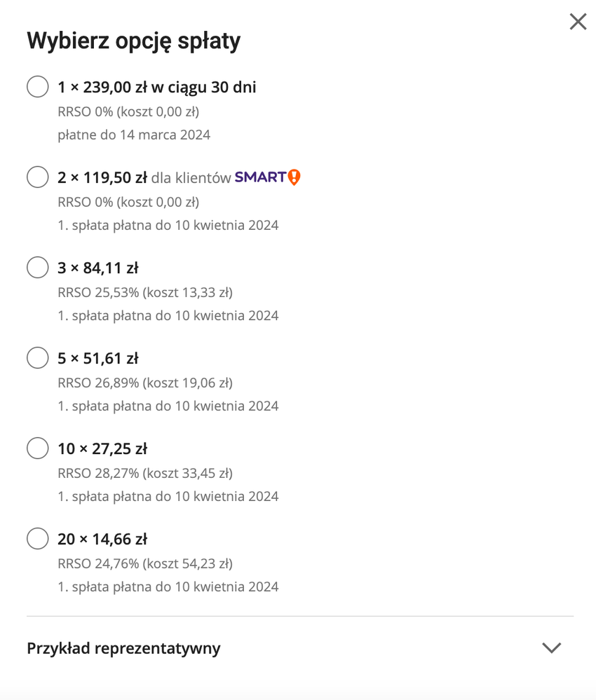Viewport: 596px width, 700px height.
Task: Pick the 20 × 14,66 zł radio circle
Action: tap(37, 539)
